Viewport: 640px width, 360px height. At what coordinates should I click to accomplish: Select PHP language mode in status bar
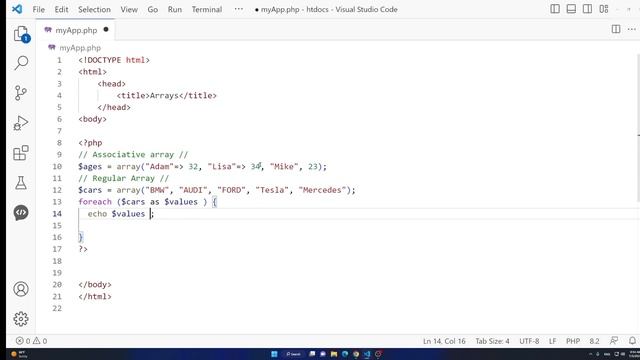(x=573, y=341)
